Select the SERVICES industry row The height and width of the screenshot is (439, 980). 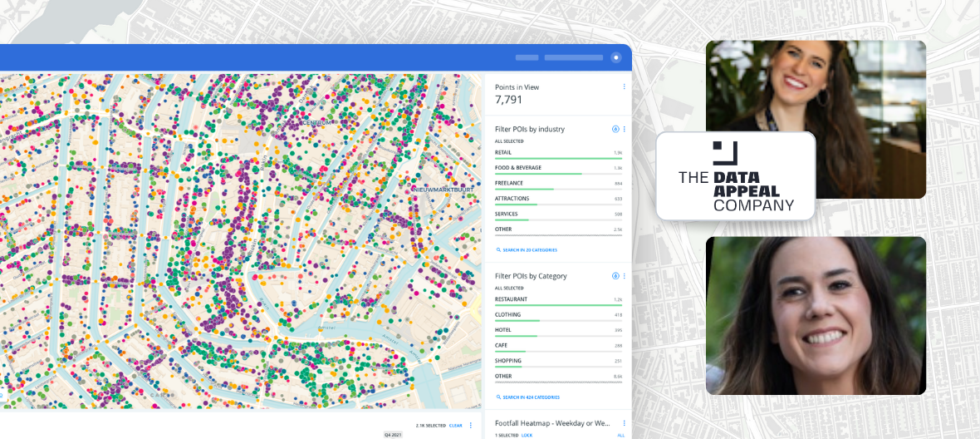[558, 215]
